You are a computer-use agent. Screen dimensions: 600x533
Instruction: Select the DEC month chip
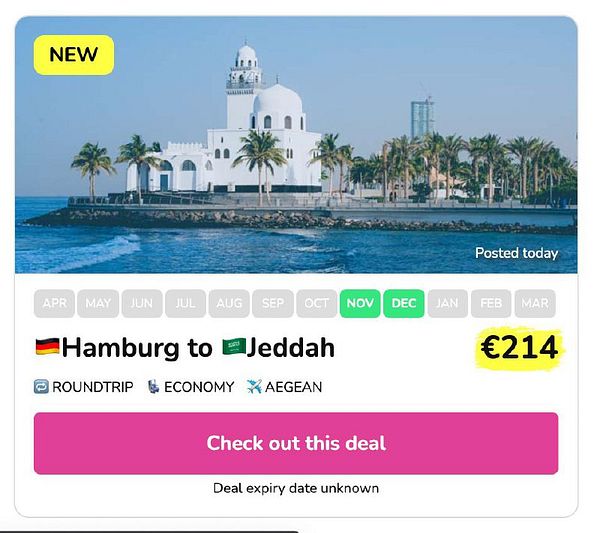(x=404, y=303)
